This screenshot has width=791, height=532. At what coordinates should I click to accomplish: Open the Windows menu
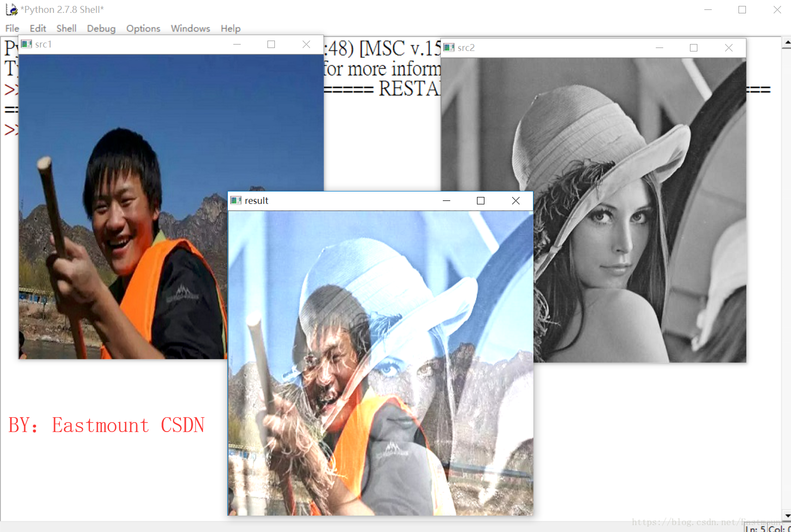click(191, 28)
